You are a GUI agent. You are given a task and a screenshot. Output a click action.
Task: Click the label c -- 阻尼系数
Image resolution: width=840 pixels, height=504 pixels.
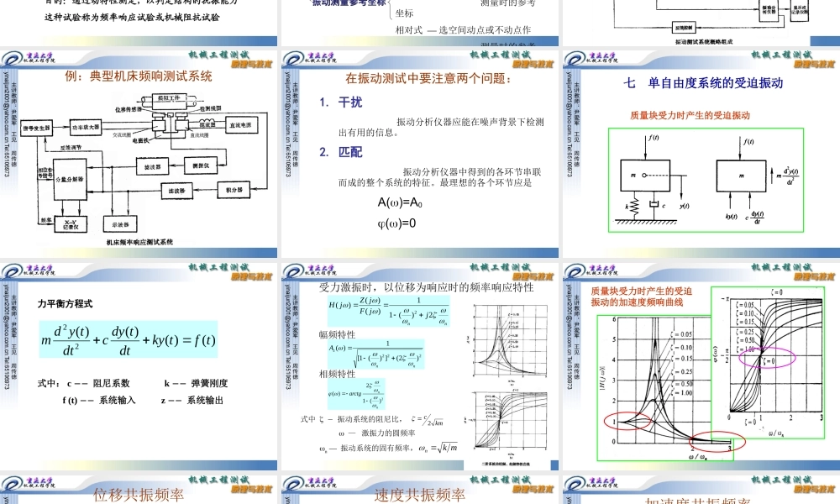point(98,383)
